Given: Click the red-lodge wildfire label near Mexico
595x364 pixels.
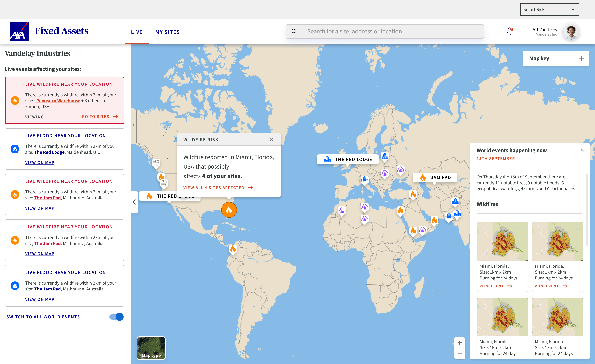Looking at the screenshot, I should [x=170, y=196].
